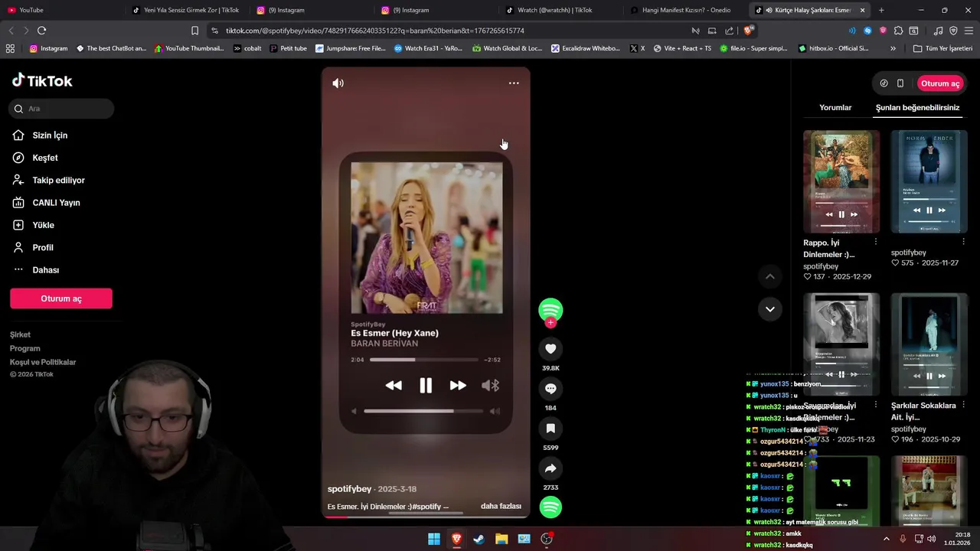The image size is (980, 551).
Task: Open the Rappo. İyi Dinlemeler video thumbnail
Action: click(841, 181)
